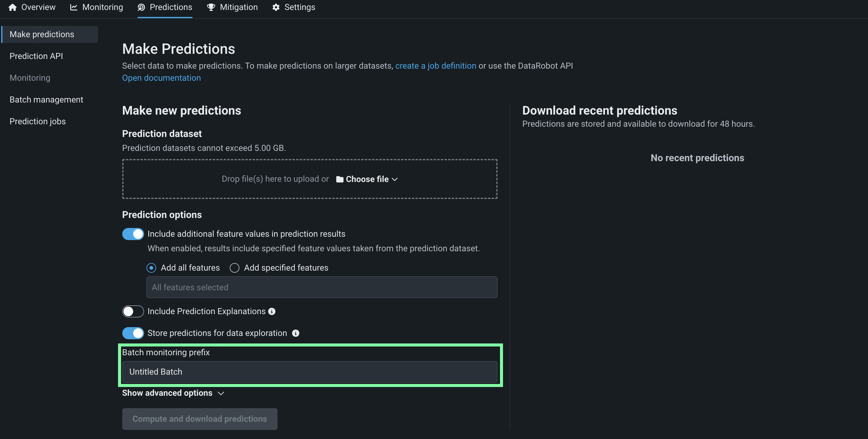Expand Show advanced options
This screenshot has width=868, height=439.
coord(173,393)
